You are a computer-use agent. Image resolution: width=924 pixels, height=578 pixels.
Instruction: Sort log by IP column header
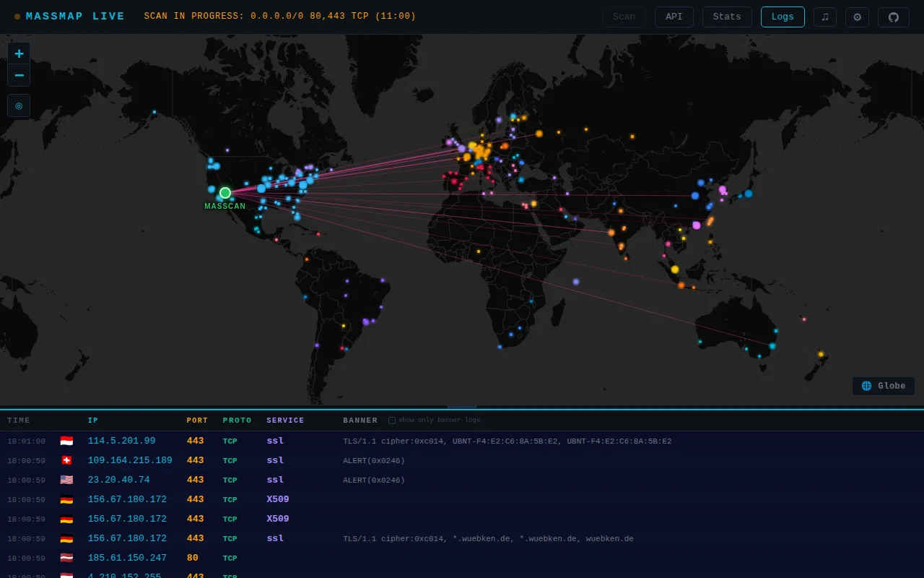tap(93, 420)
